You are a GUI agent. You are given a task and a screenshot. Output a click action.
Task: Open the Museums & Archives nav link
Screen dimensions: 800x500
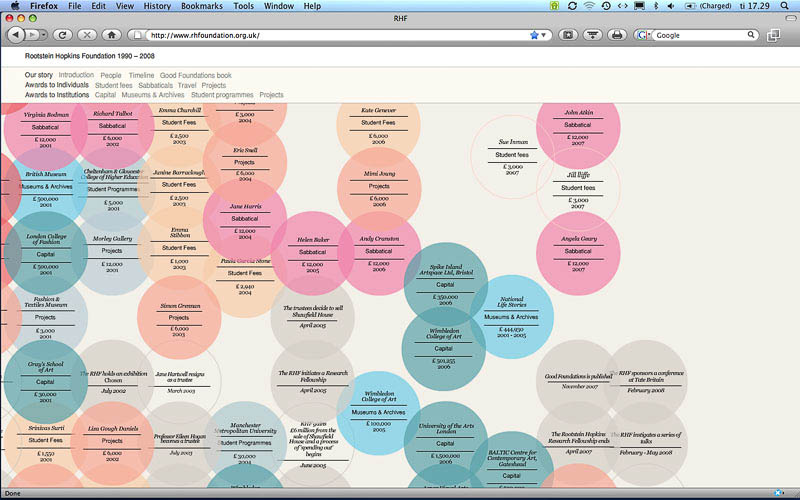click(153, 95)
